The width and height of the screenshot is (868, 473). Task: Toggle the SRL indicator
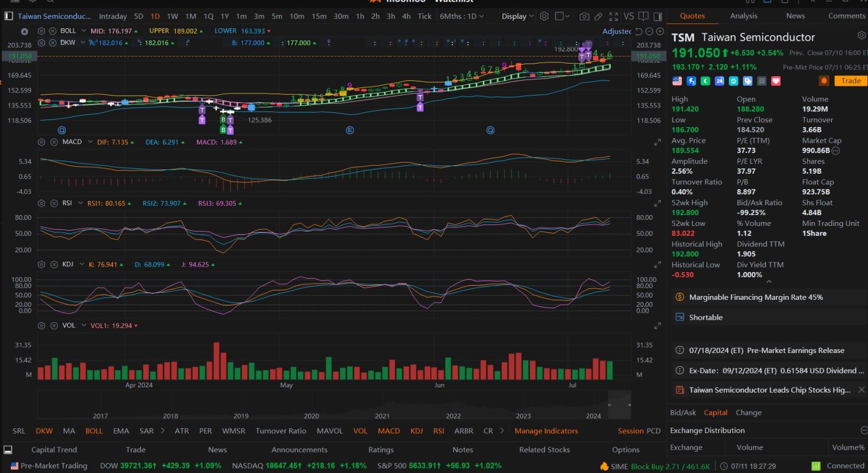click(x=19, y=431)
